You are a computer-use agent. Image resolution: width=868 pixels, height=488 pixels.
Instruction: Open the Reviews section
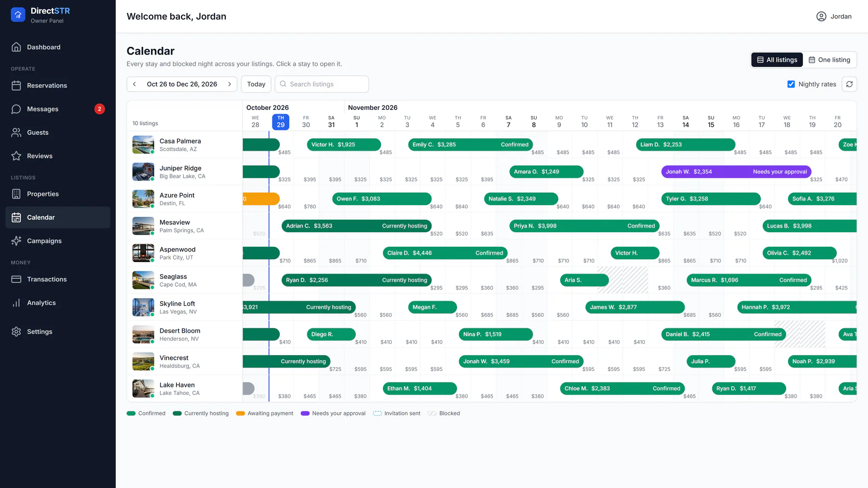(58, 156)
